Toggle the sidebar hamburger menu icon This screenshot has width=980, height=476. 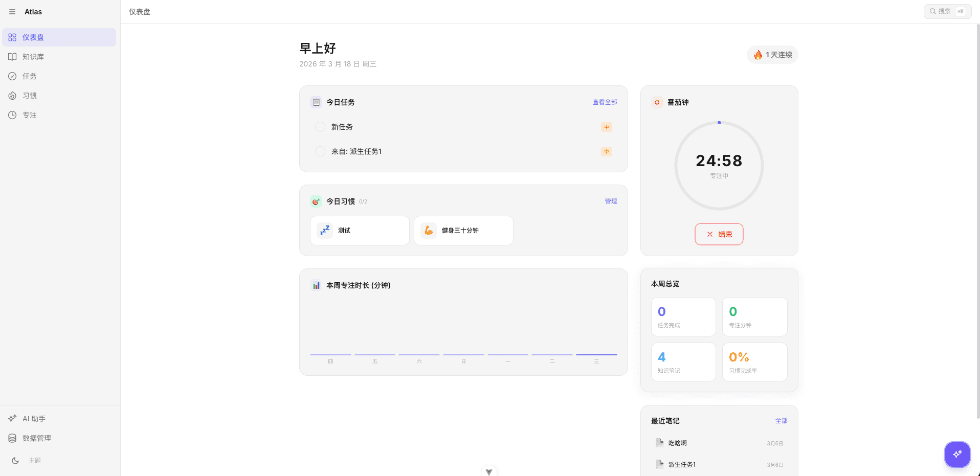(12, 12)
